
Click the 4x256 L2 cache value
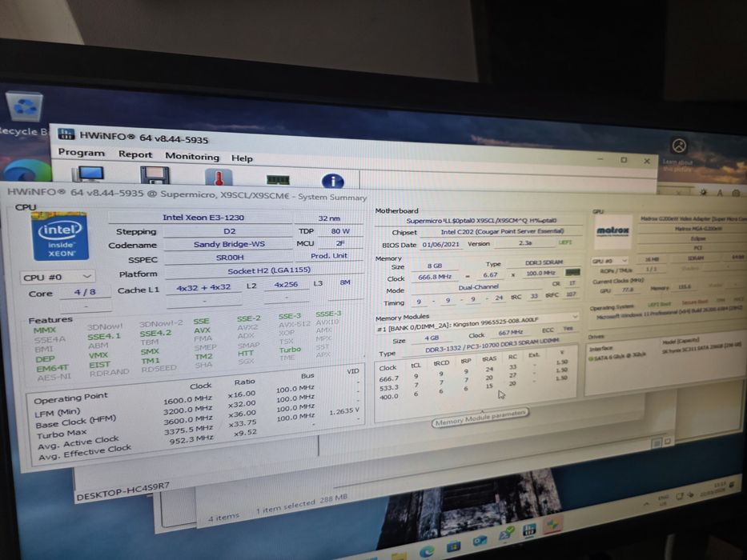(x=286, y=284)
